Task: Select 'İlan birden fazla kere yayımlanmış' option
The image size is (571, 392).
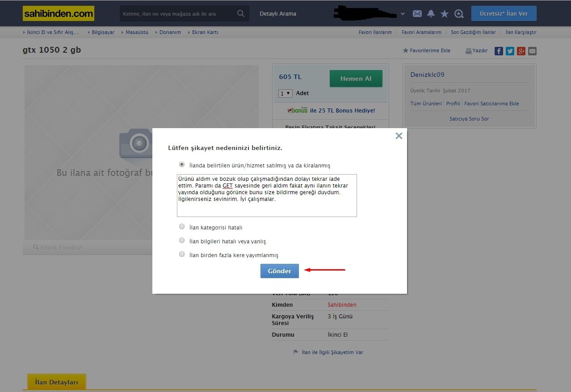Action: click(x=182, y=254)
